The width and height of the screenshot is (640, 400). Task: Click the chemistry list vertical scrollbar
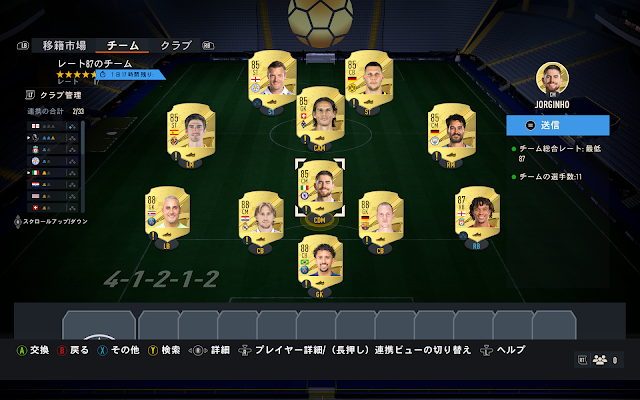83,167
